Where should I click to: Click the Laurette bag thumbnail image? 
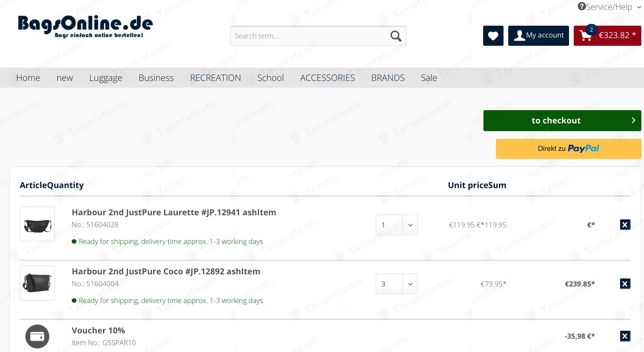point(37,224)
